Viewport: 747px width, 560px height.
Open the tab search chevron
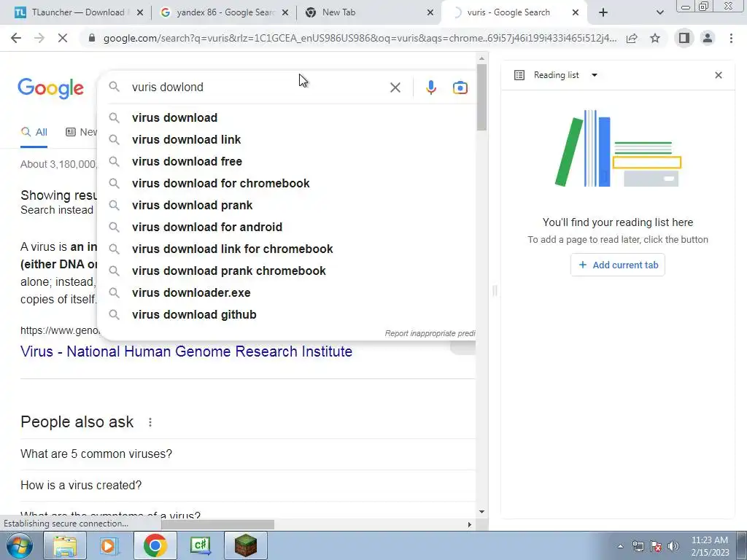pos(659,13)
